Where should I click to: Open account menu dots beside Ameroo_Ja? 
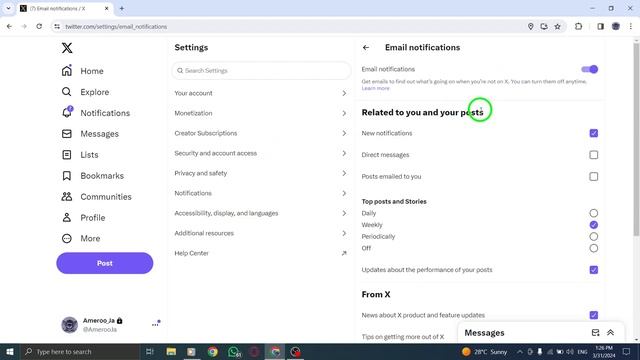(155, 324)
